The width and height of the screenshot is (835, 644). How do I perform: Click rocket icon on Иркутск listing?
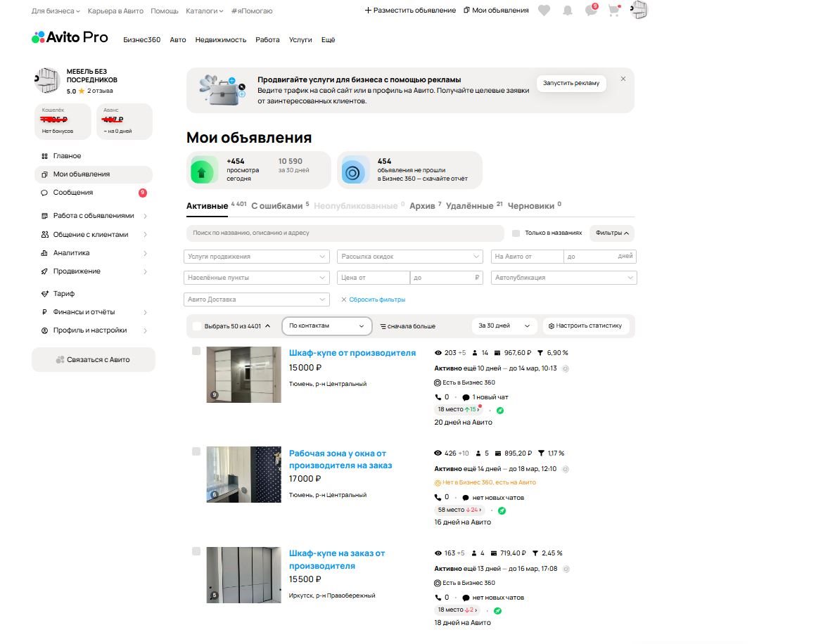point(497,610)
